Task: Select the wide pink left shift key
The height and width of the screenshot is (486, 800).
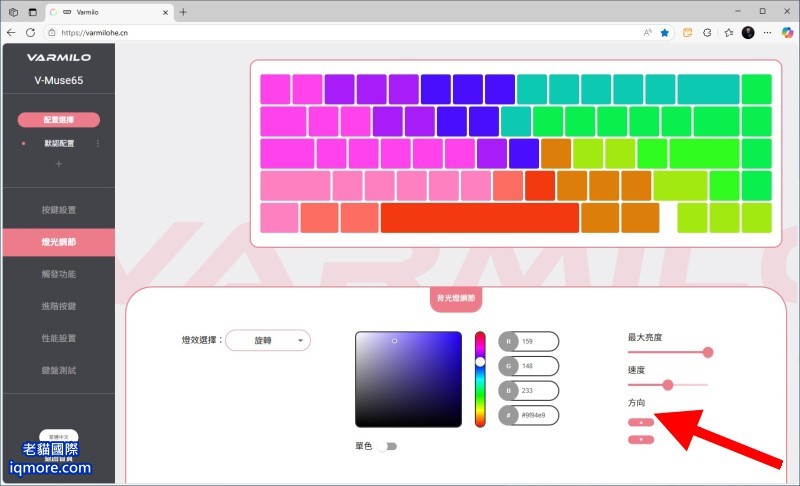Action: (295, 186)
